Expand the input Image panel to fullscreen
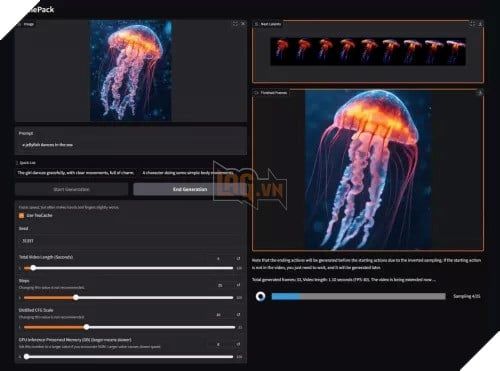500x371 pixels. [235, 24]
